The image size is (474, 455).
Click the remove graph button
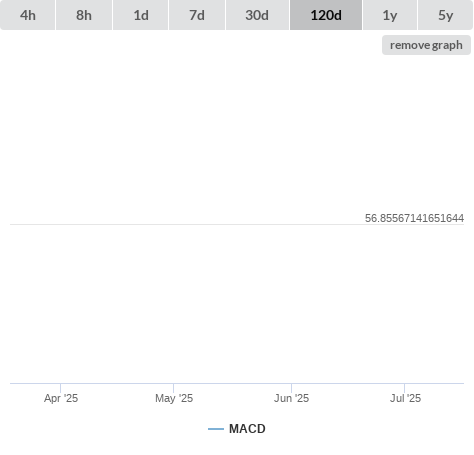point(426,45)
